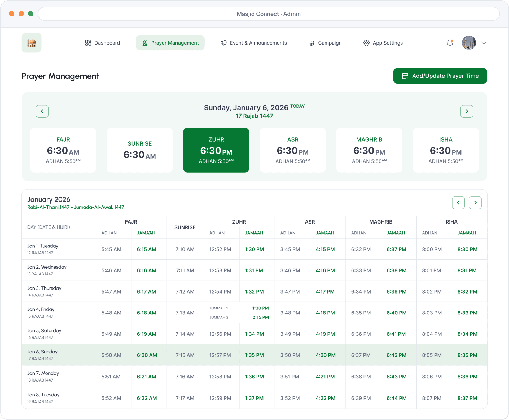509x420 pixels.
Task: Click sunrise 7:12 AM cell
Action: (185, 291)
